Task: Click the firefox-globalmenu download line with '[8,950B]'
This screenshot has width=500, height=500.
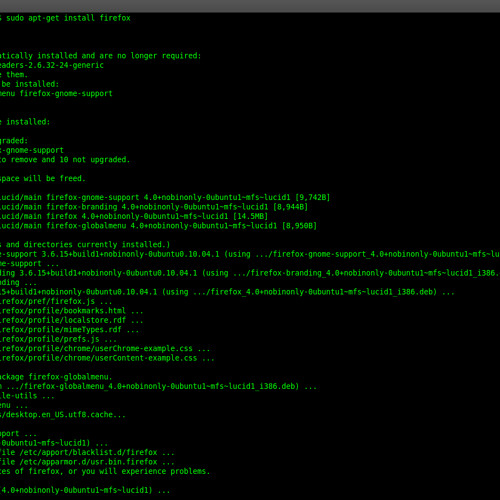Action: 158,226
